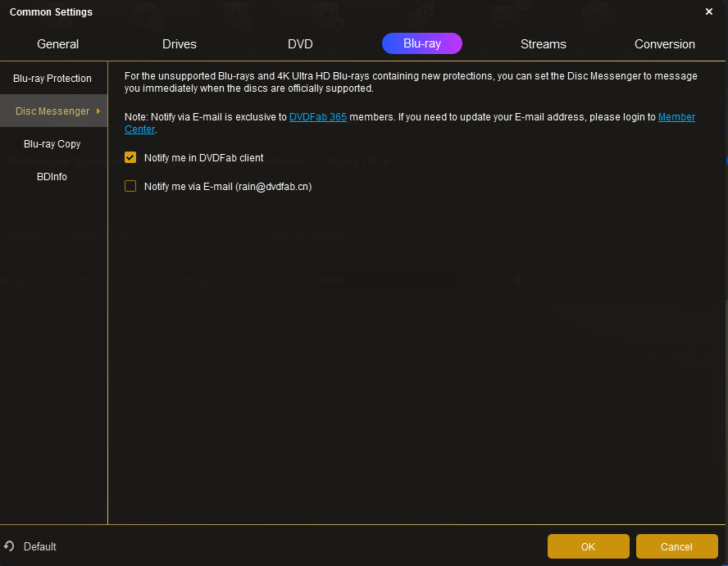Screen dimensions: 728x566
Task: Open the Drives tab
Action: (x=180, y=44)
